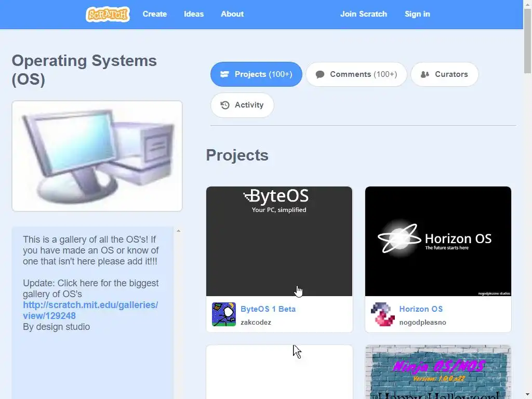The image size is (532, 399).
Task: Open the Horizon OS title link
Action: pos(421,309)
